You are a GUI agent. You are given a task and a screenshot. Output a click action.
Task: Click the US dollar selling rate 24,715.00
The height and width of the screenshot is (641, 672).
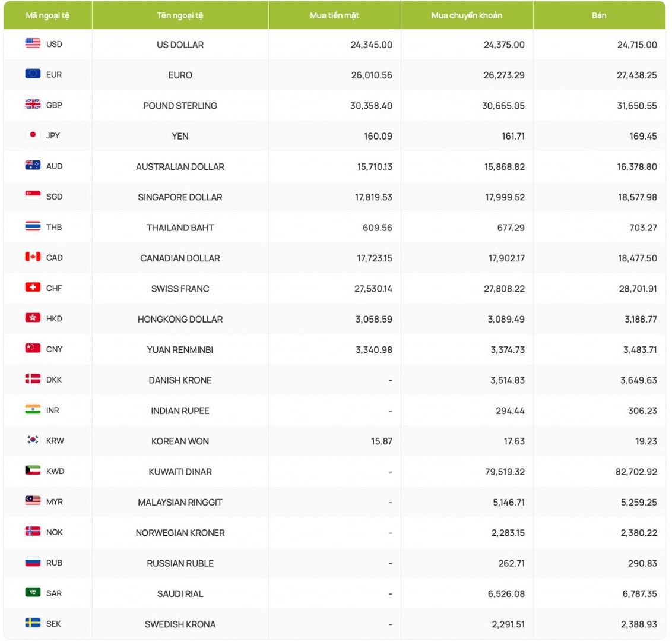tap(637, 45)
